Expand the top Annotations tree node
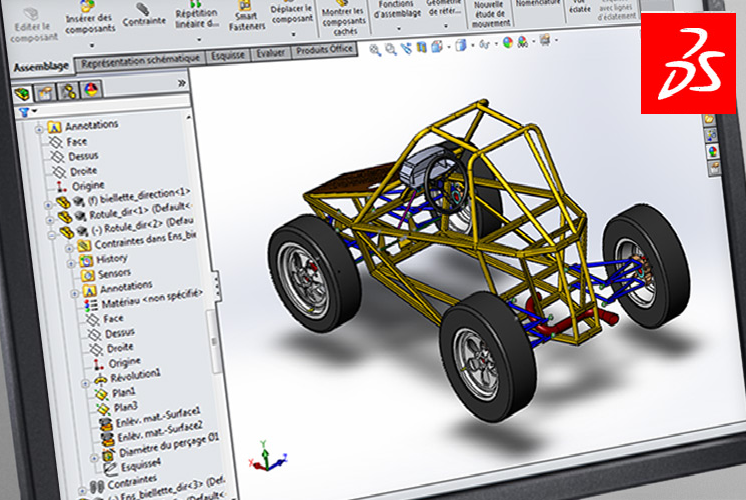 click(x=40, y=127)
